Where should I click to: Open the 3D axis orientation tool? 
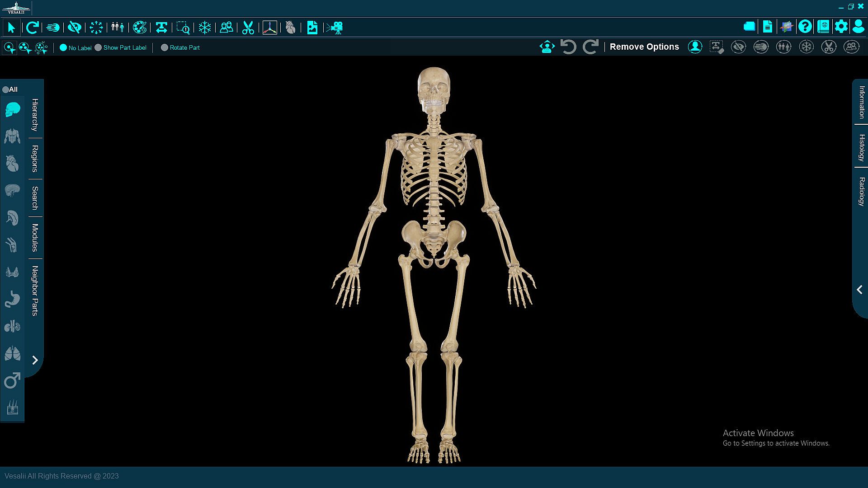pyautogui.click(x=269, y=28)
